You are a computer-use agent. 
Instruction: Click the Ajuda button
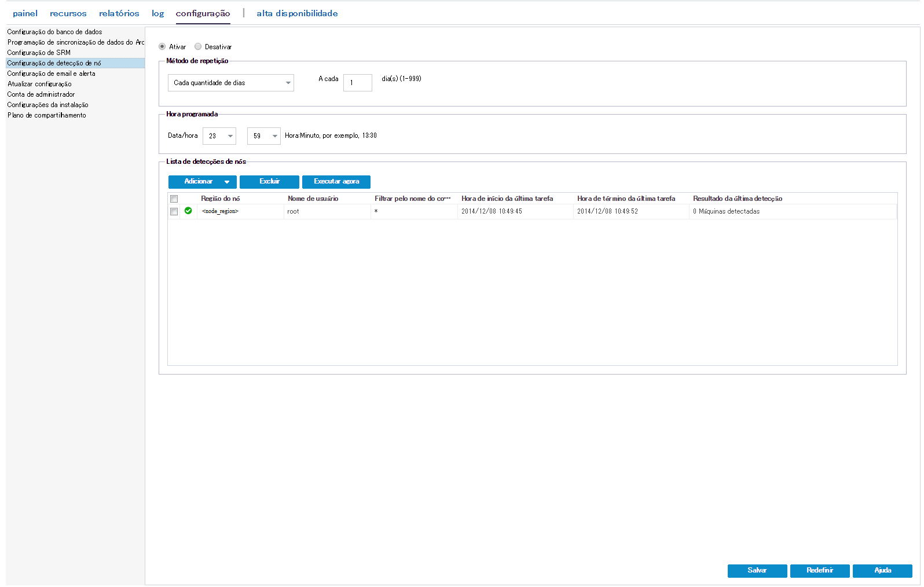[x=882, y=571]
